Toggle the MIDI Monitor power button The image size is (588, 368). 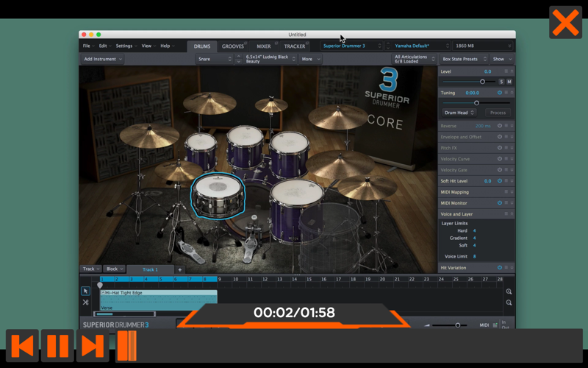pyautogui.click(x=500, y=203)
